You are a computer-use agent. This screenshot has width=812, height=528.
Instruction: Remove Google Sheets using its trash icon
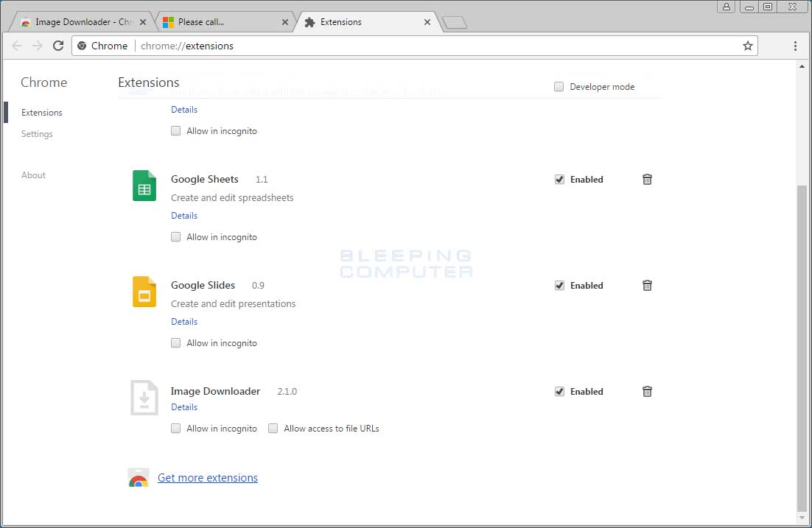click(647, 179)
